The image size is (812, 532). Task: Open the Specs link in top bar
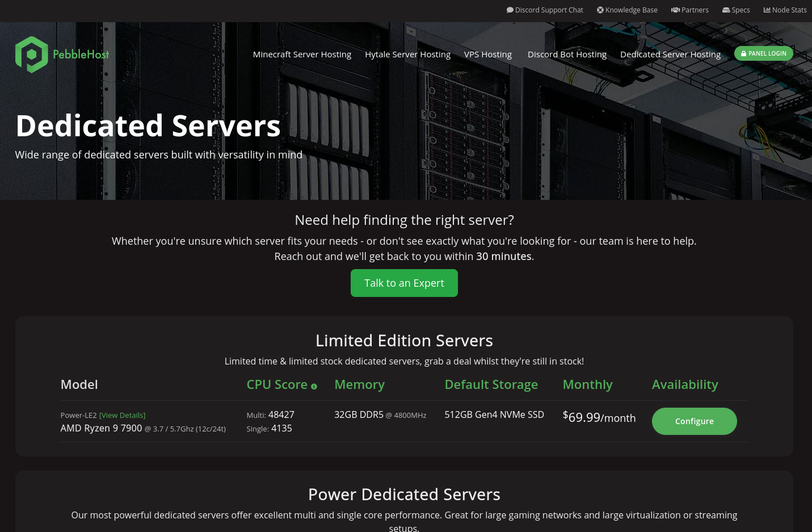736,10
